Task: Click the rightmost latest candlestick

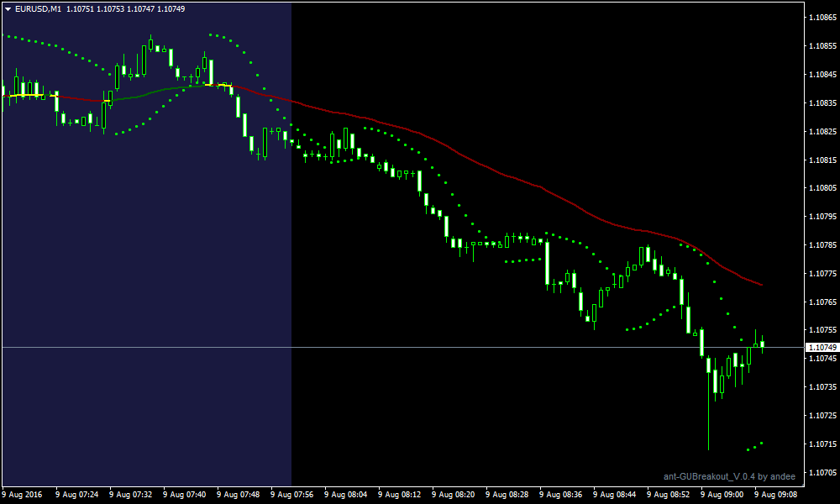Action: click(x=762, y=344)
